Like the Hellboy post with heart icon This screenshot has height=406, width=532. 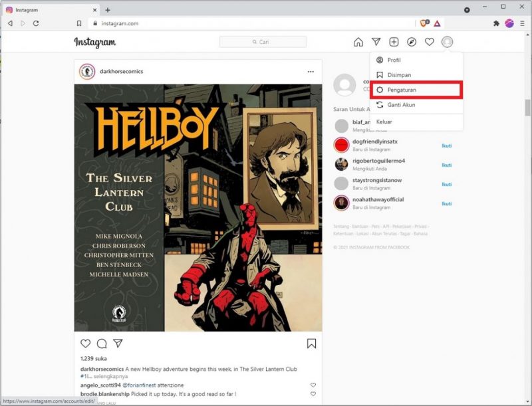[x=86, y=344]
